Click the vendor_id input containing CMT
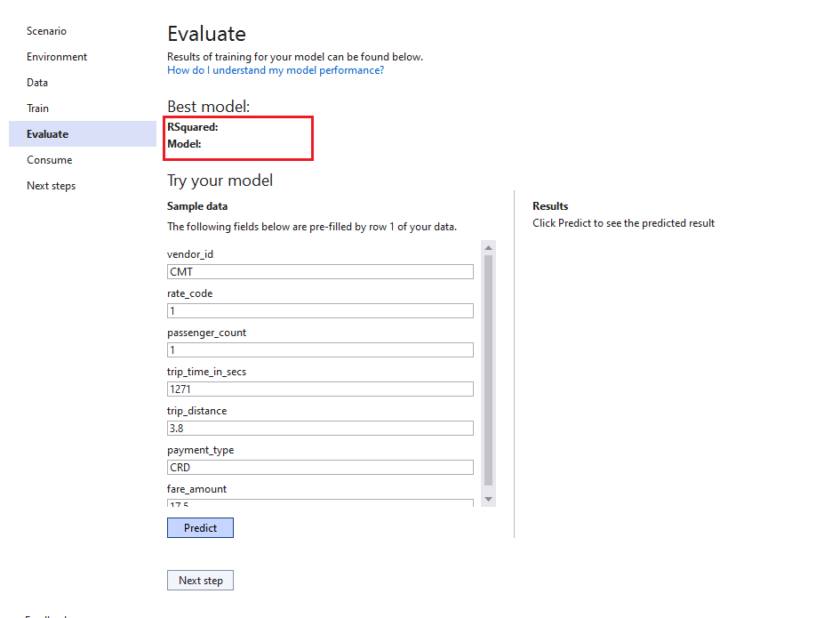 click(x=320, y=271)
